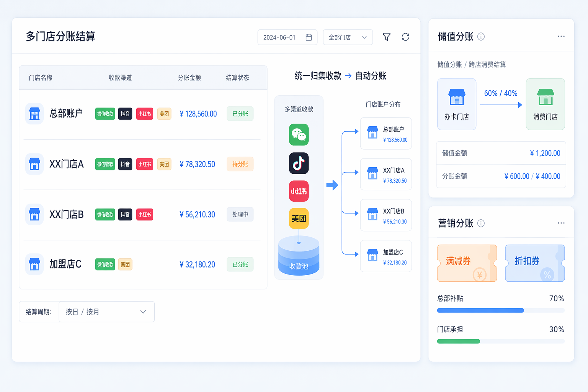Click the 美团 yellow channel icon
Viewport: 588px width, 392px height.
(x=299, y=218)
